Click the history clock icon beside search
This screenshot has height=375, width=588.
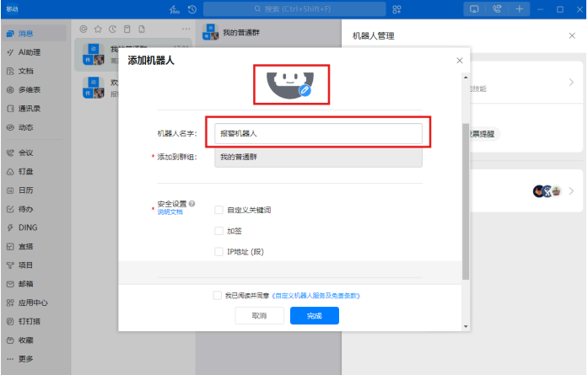(x=192, y=9)
